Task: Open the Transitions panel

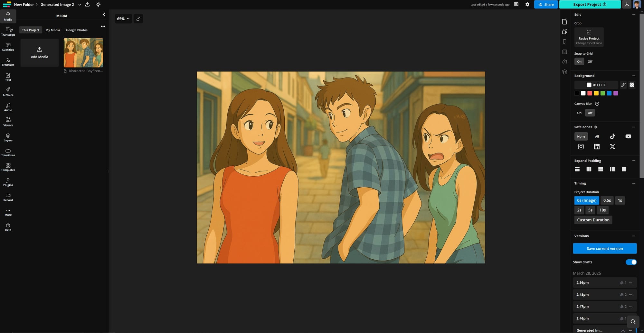Action: click(x=8, y=152)
